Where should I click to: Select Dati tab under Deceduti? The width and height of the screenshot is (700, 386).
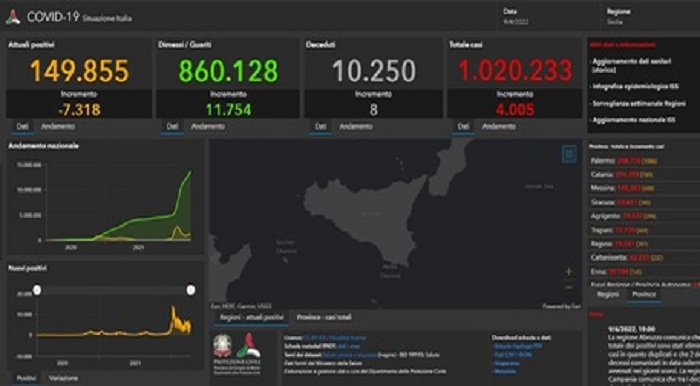point(321,127)
